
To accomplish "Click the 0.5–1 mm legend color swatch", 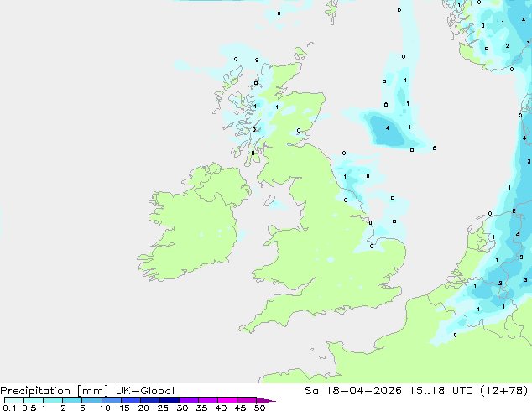I will click(x=34, y=400).
